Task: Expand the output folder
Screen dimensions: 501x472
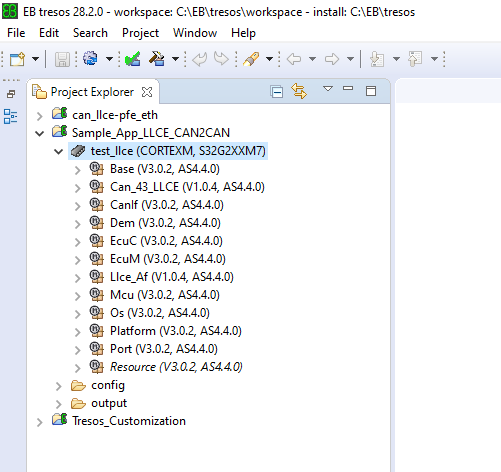Action: click(59, 404)
